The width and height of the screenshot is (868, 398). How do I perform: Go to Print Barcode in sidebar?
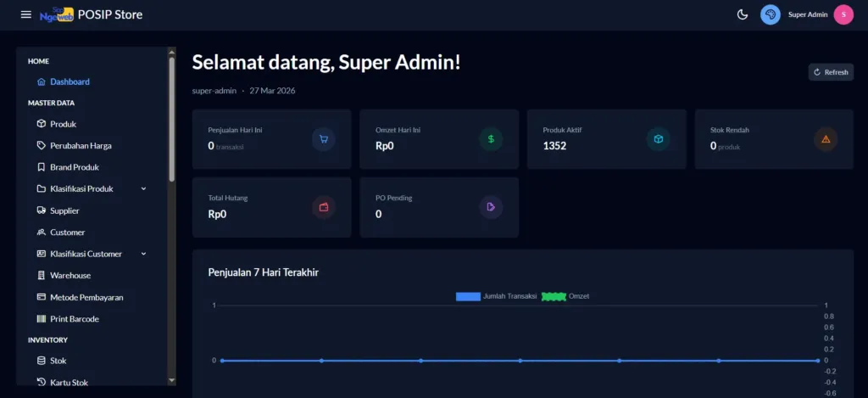[74, 319]
